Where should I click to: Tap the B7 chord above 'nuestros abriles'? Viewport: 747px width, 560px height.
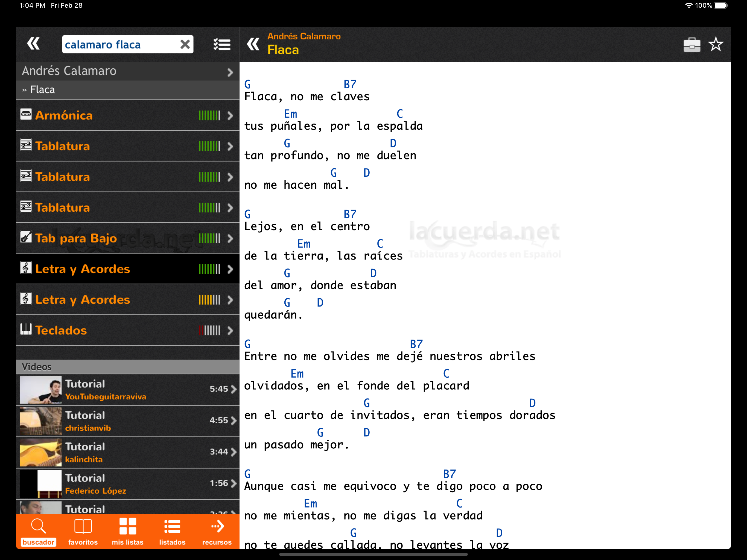tap(416, 344)
